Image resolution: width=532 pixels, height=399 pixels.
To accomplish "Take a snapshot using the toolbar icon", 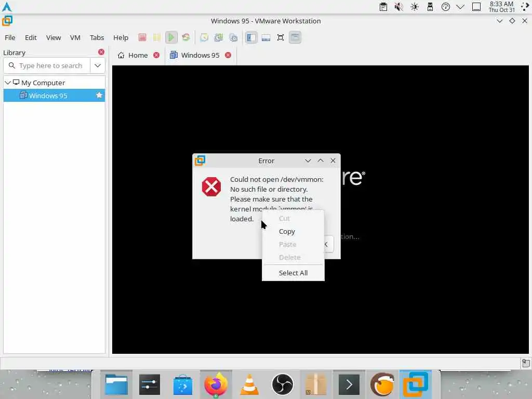I will click(x=204, y=37).
